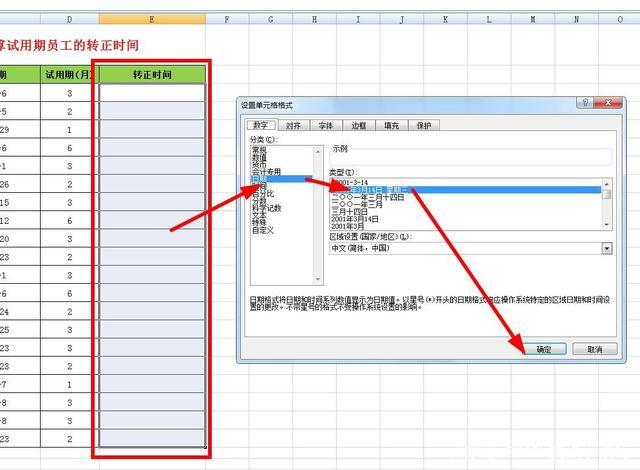This screenshot has height=470, width=640.
Task: Select 分数 in the category list
Action: pyautogui.click(x=259, y=201)
